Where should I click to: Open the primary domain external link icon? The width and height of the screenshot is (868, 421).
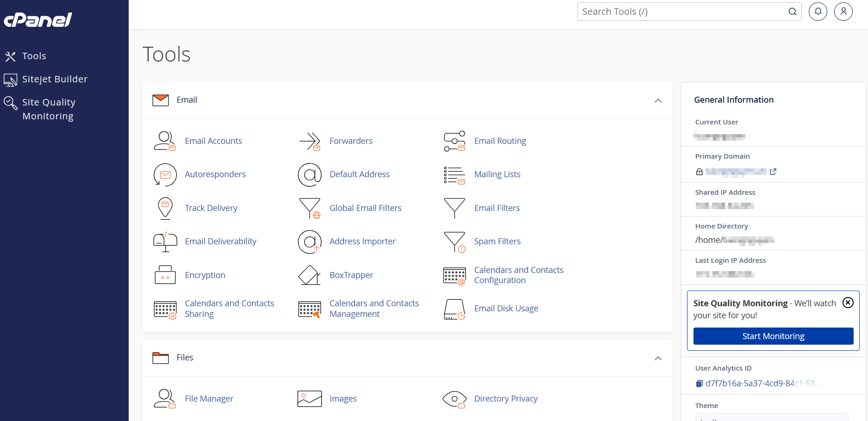[773, 172]
